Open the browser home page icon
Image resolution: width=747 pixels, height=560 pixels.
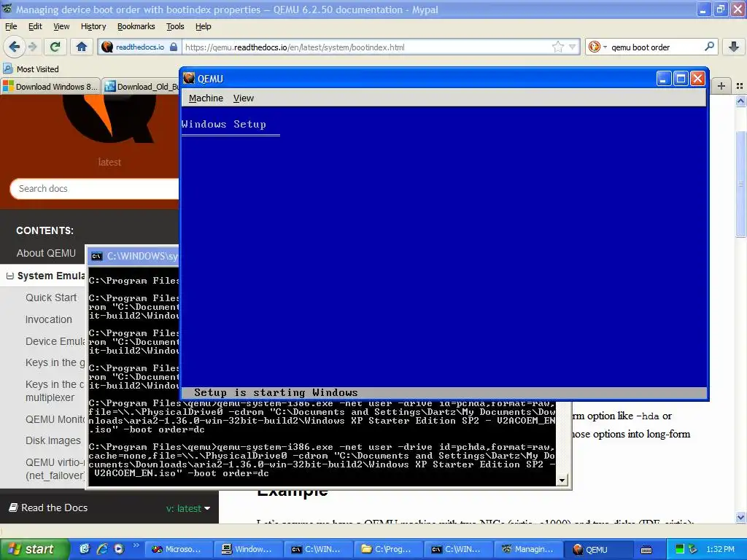pyautogui.click(x=82, y=47)
